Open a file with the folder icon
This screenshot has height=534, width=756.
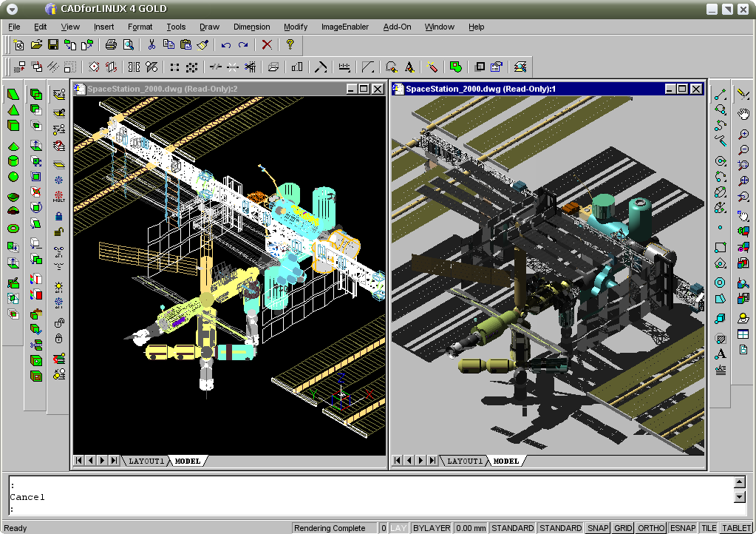[x=36, y=45]
